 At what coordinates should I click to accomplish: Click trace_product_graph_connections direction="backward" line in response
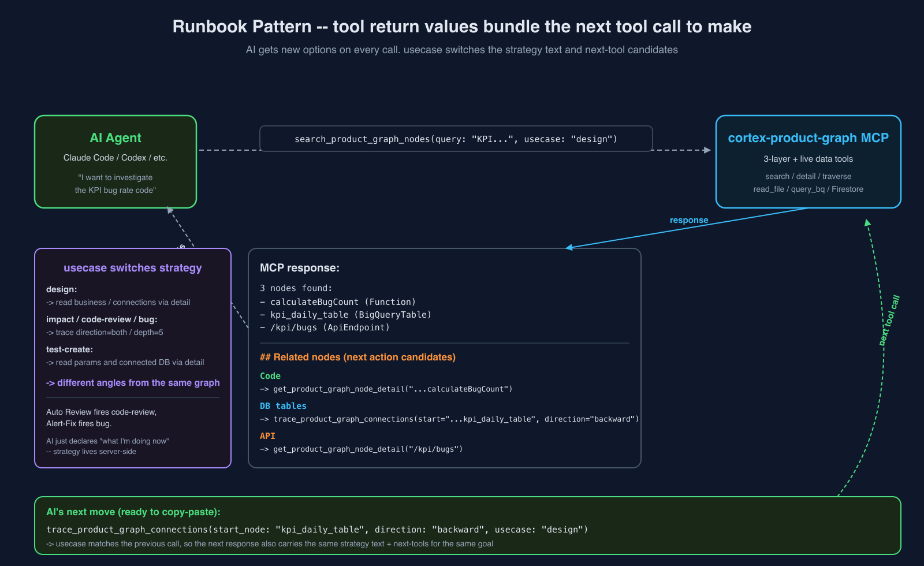coord(449,419)
